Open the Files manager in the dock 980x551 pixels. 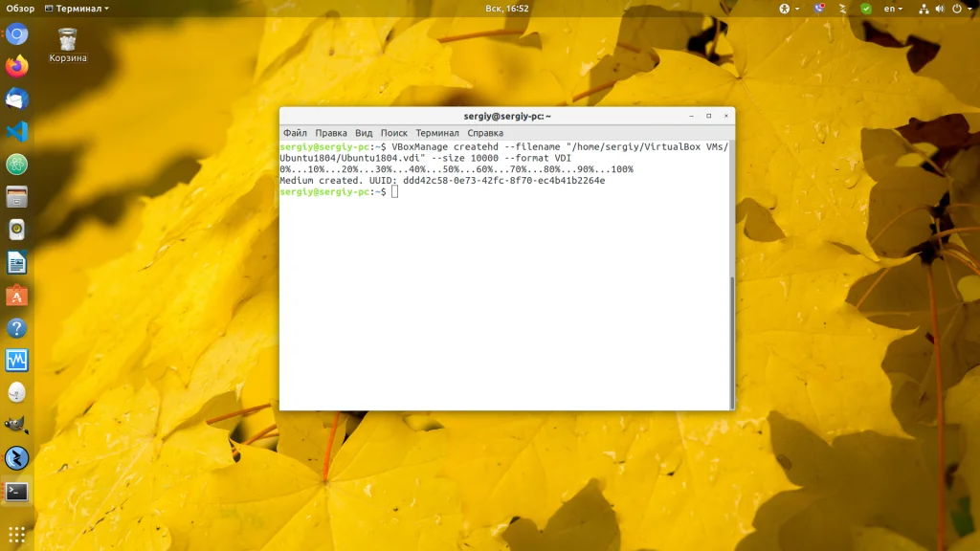click(x=17, y=197)
